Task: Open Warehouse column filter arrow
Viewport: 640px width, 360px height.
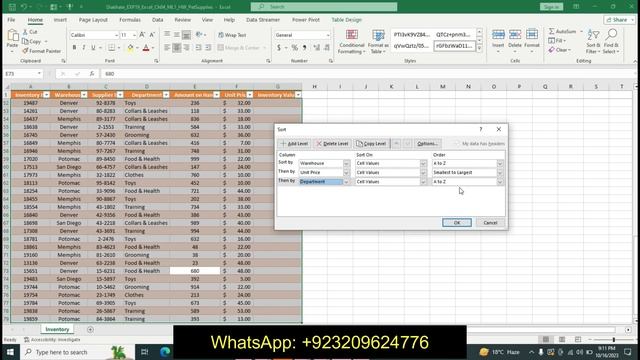Action: tap(84, 95)
